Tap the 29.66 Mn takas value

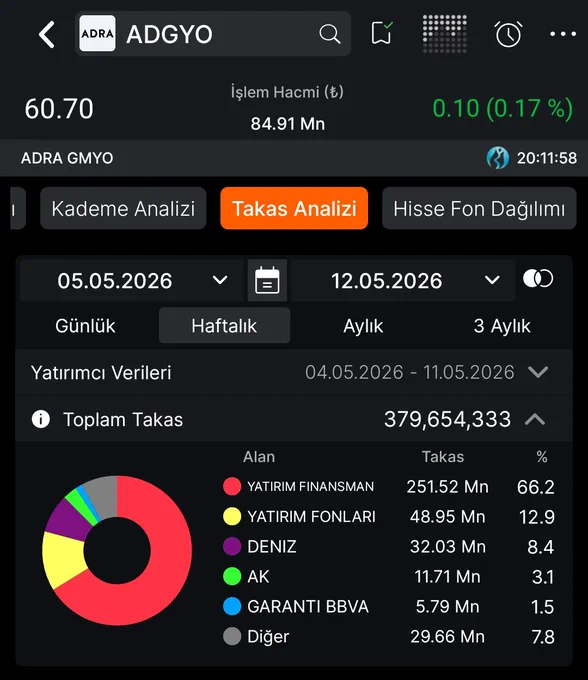(448, 636)
